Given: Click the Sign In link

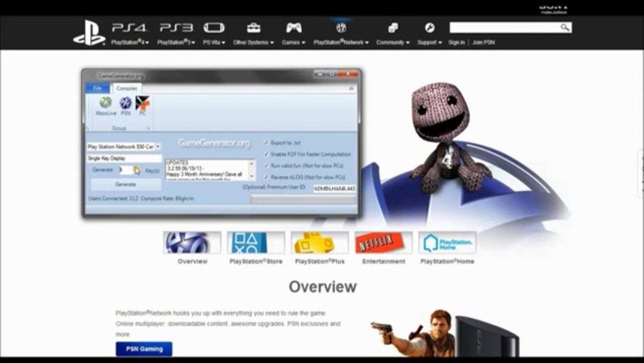Looking at the screenshot, I should point(457,43).
